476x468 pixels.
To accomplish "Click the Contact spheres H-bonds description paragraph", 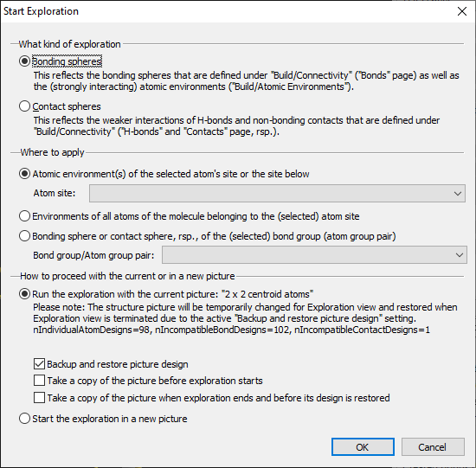I will click(236, 126).
